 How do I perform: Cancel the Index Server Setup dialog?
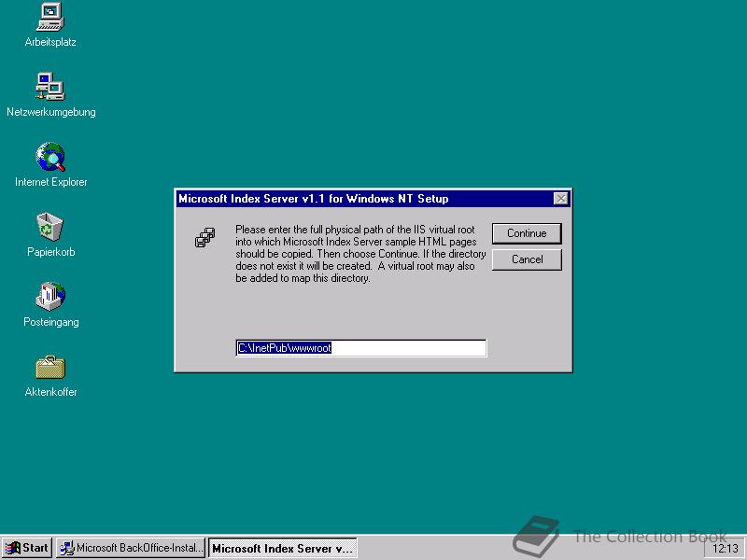click(527, 259)
